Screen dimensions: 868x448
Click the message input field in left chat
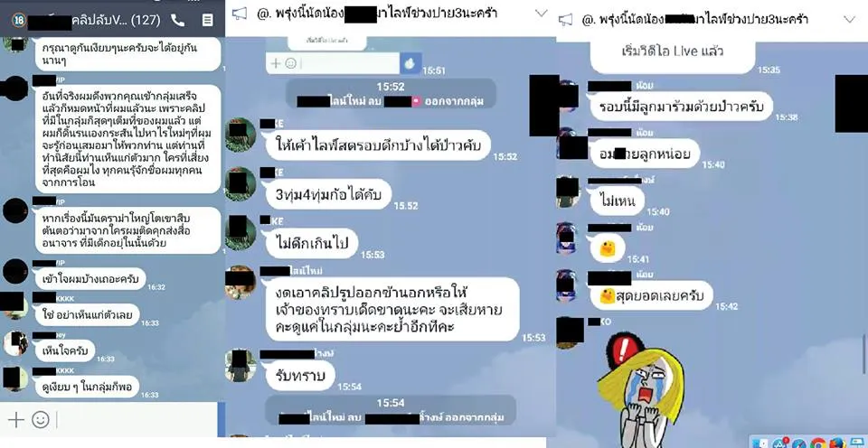(x=137, y=420)
